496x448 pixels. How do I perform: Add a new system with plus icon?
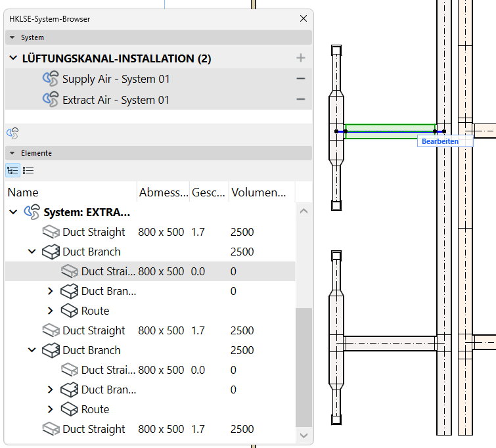pyautogui.click(x=301, y=58)
